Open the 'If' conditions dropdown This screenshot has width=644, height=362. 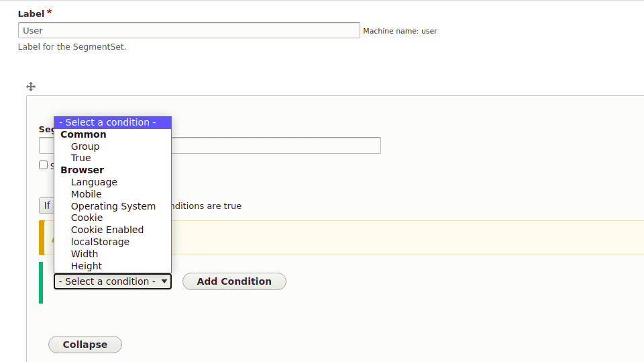point(46,206)
